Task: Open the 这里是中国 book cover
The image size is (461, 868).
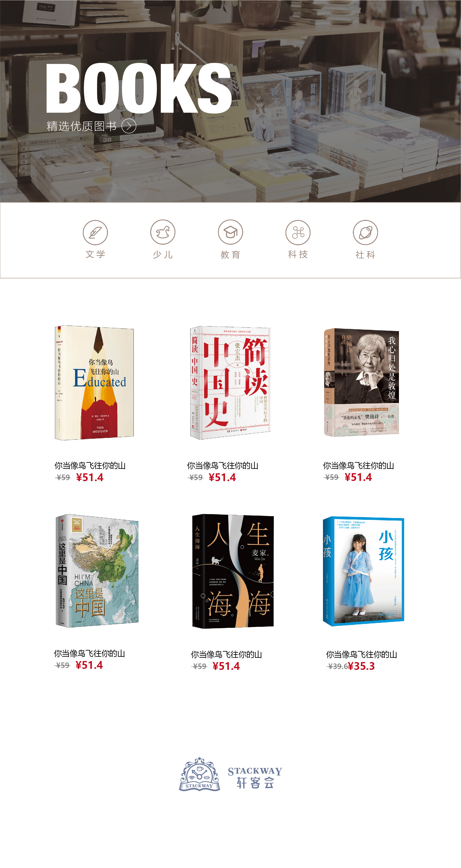Action: [97, 570]
